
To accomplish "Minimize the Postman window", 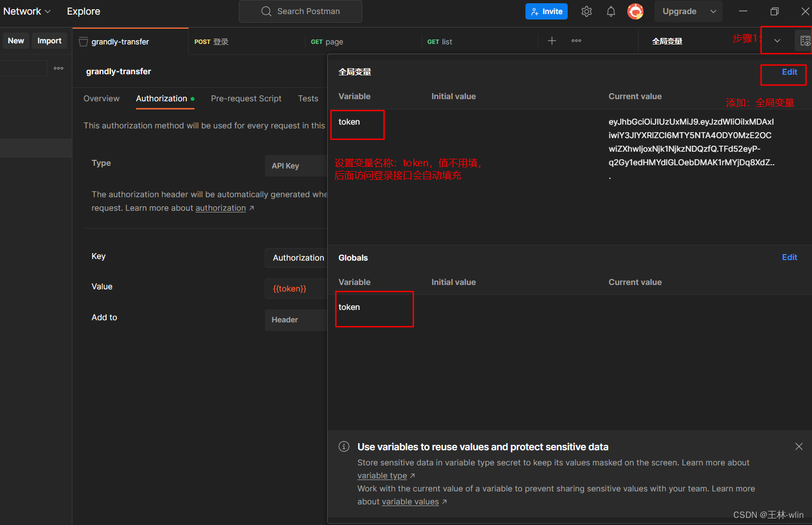I will pyautogui.click(x=743, y=11).
